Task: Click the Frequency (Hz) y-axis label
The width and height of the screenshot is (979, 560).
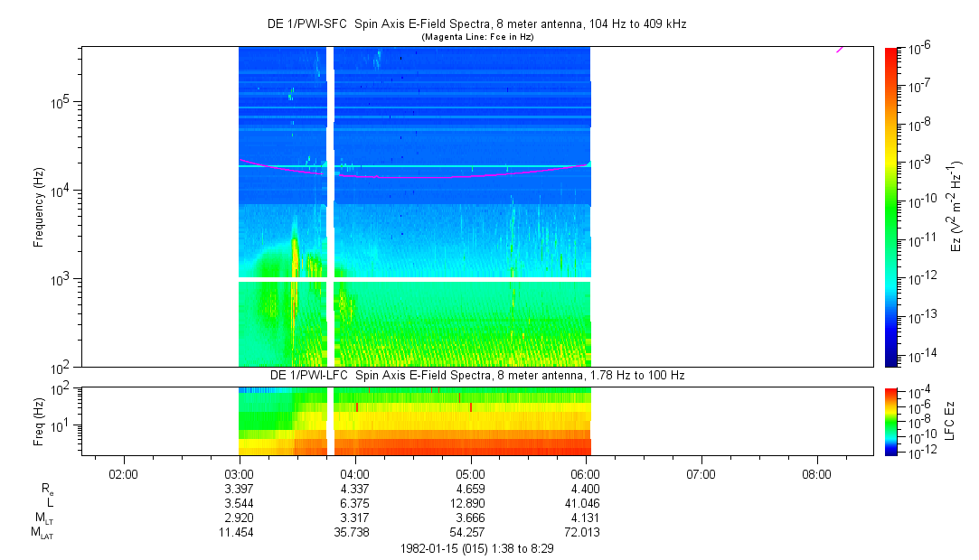Action: point(39,207)
